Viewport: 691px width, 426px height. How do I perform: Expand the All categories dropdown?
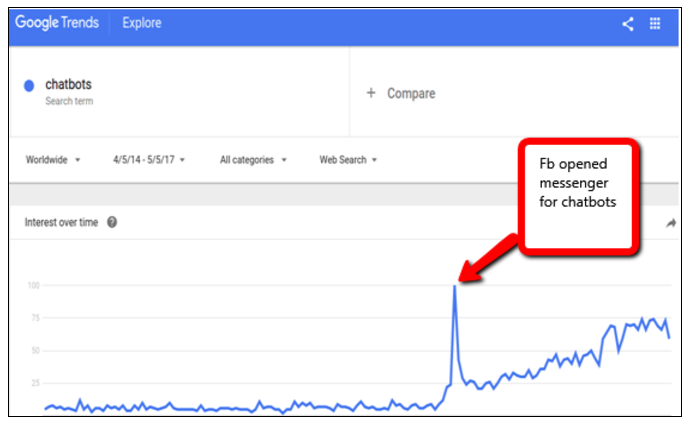coord(253,159)
